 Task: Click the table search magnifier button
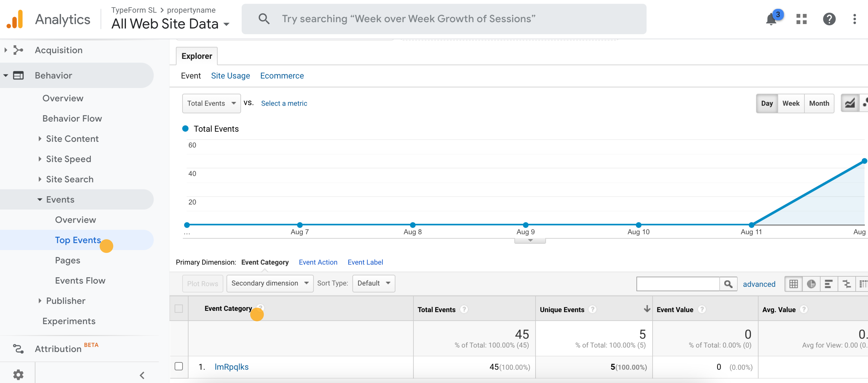click(728, 284)
